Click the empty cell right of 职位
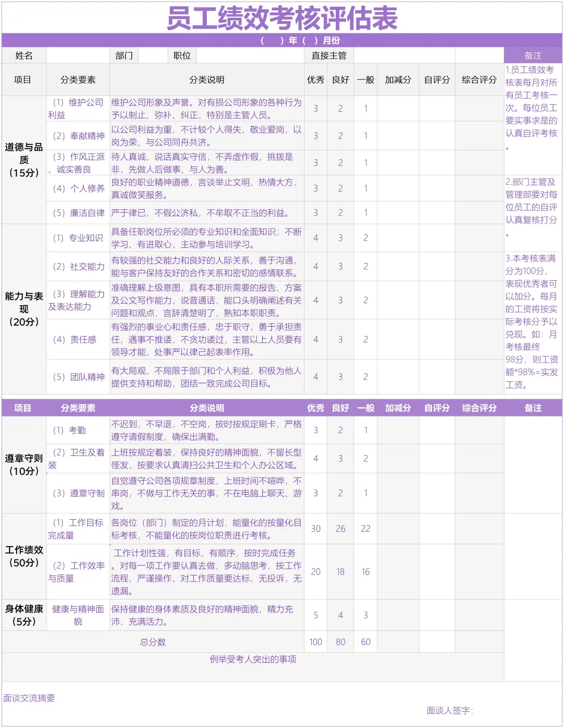The height and width of the screenshot is (728, 564). tap(251, 55)
